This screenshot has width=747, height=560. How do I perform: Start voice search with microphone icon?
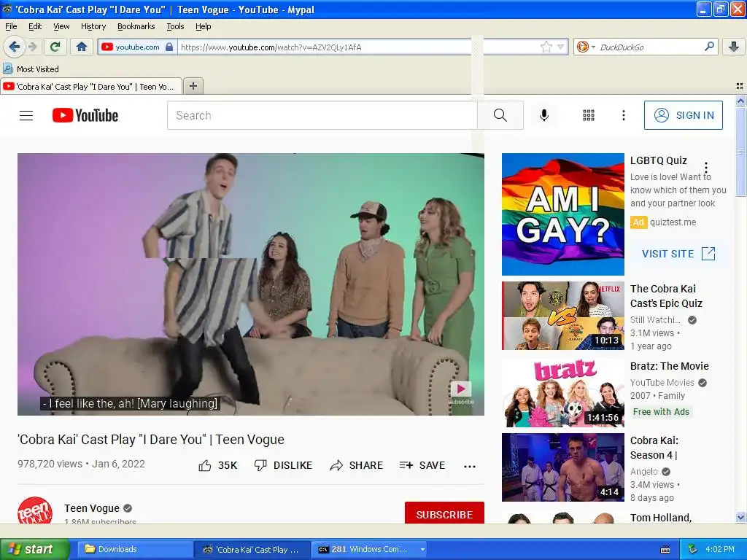[544, 115]
